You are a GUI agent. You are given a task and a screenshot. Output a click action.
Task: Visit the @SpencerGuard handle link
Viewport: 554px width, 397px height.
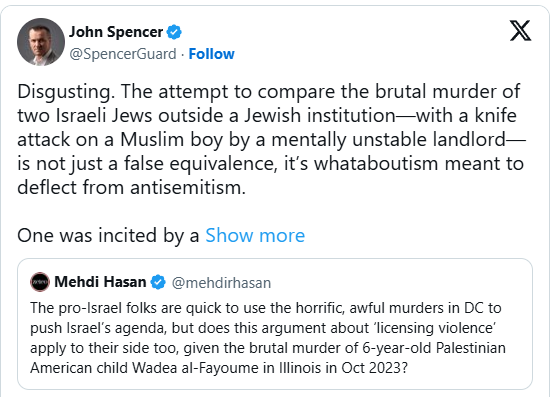coord(123,54)
